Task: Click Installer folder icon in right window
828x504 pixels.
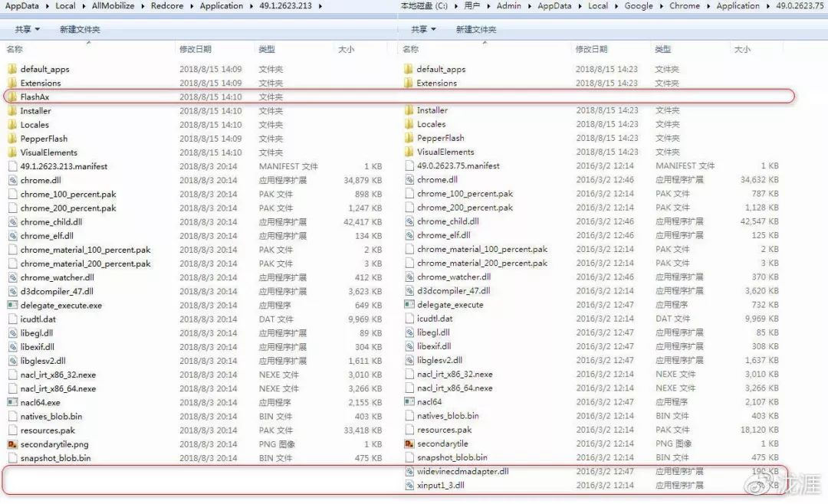Action: point(409,110)
